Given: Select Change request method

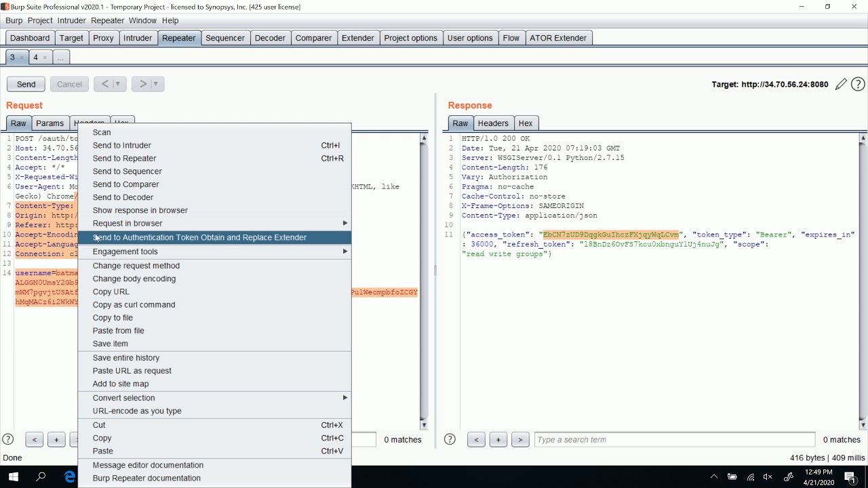Looking at the screenshot, I should 215,266.
